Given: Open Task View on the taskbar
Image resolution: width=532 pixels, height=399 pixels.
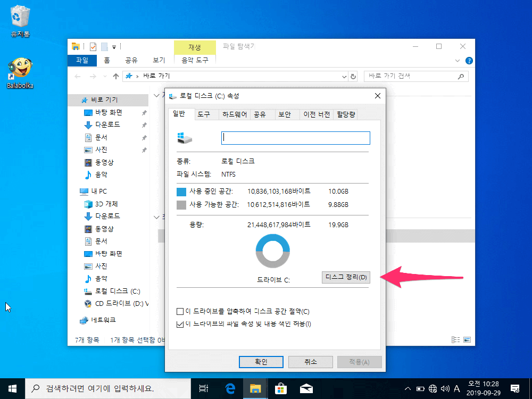Looking at the screenshot, I should coord(204,388).
